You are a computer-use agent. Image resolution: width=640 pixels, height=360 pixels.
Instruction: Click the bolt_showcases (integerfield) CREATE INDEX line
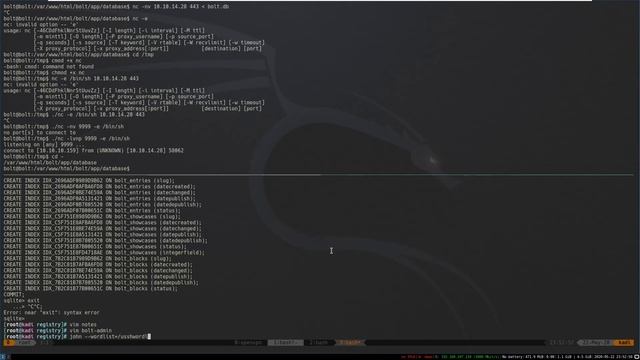click(x=104, y=253)
